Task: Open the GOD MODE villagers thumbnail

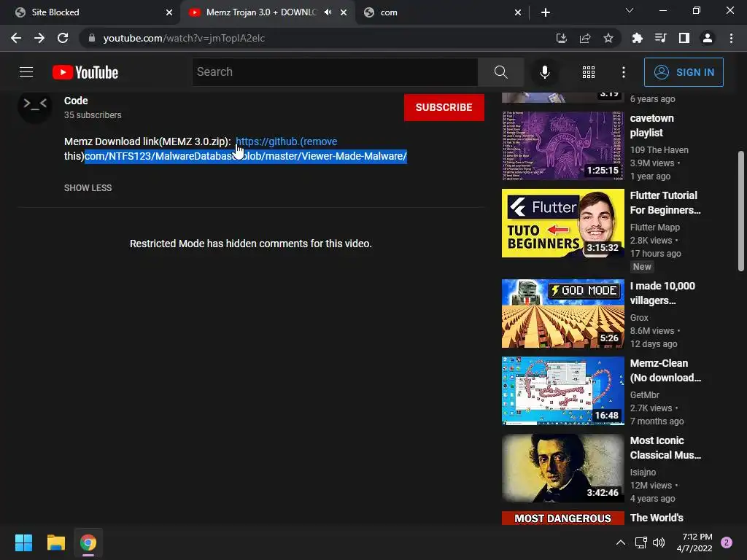Action: (562, 314)
